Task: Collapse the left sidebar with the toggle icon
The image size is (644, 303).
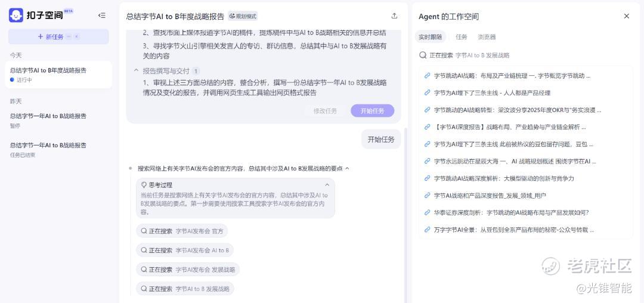Action: pyautogui.click(x=102, y=16)
